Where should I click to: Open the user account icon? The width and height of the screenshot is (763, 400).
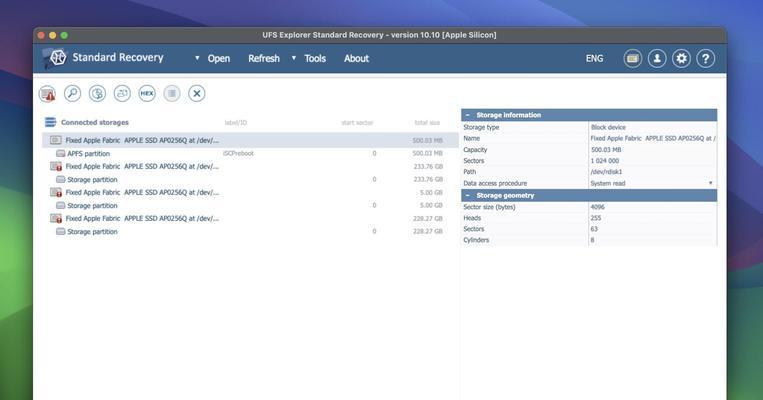coord(657,58)
